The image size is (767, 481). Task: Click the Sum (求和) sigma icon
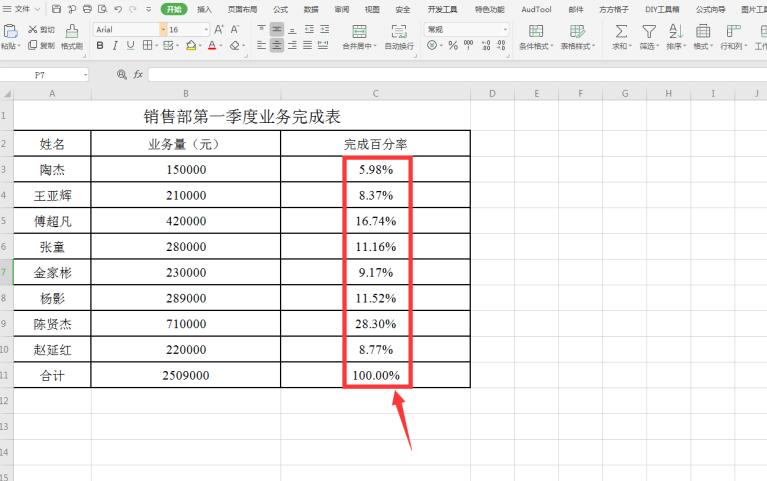tap(621, 31)
